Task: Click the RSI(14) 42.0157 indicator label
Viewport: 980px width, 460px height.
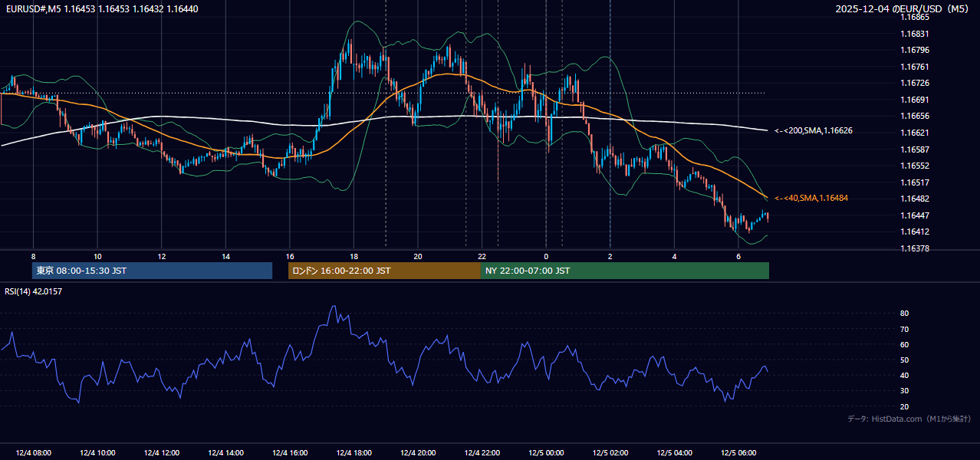Action: click(x=34, y=291)
